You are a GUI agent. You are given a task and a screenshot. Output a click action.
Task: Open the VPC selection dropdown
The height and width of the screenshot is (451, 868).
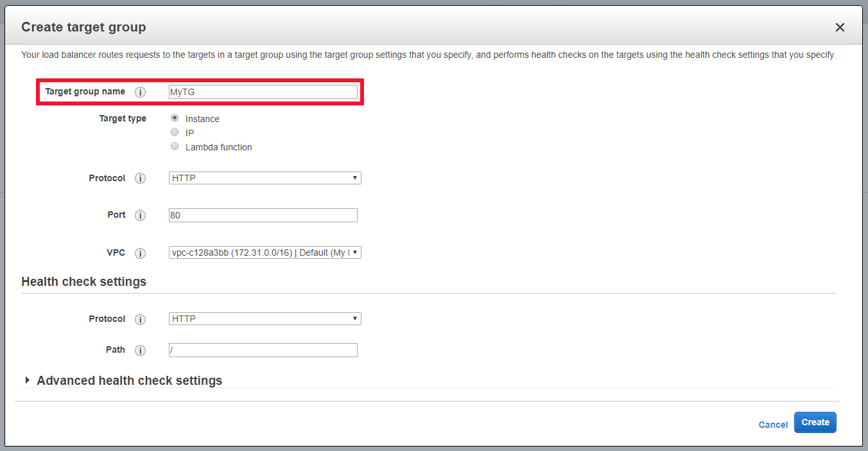click(265, 252)
